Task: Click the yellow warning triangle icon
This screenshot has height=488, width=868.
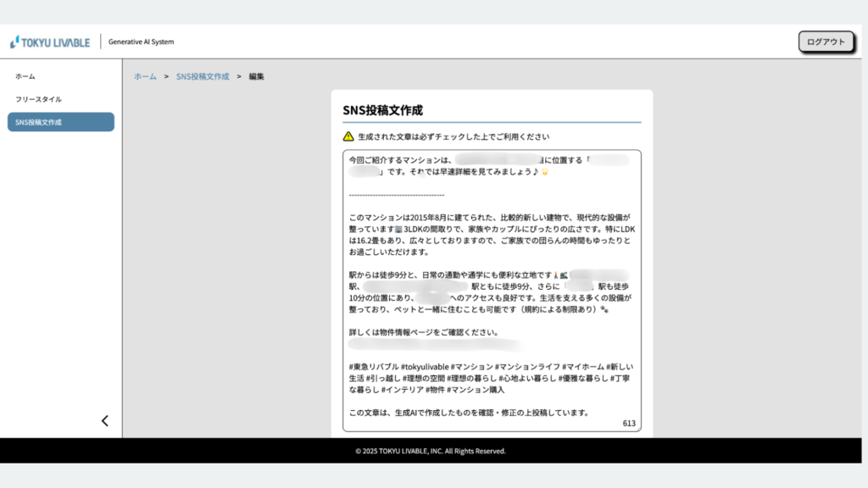Action: [x=348, y=136]
